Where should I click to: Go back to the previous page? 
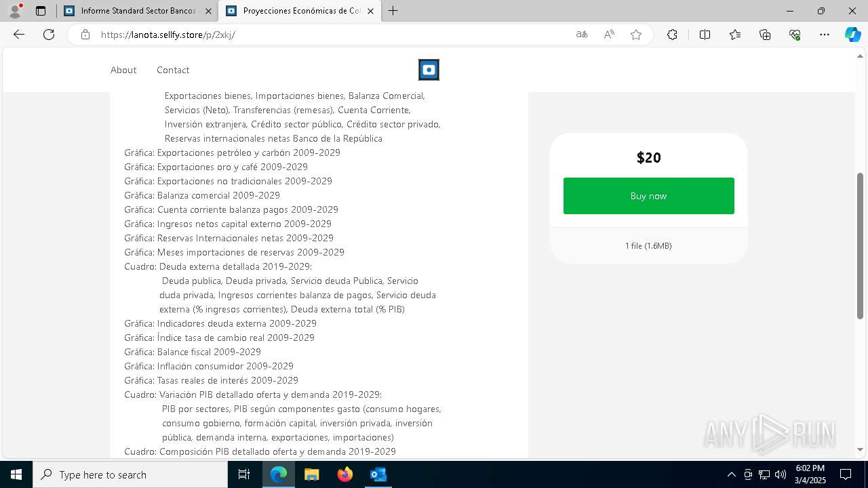[19, 35]
